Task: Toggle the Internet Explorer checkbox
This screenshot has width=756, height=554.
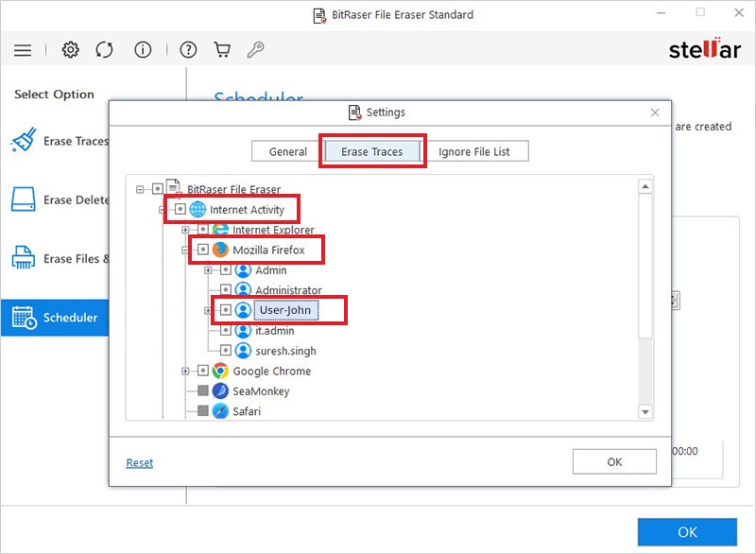Action: [x=203, y=229]
